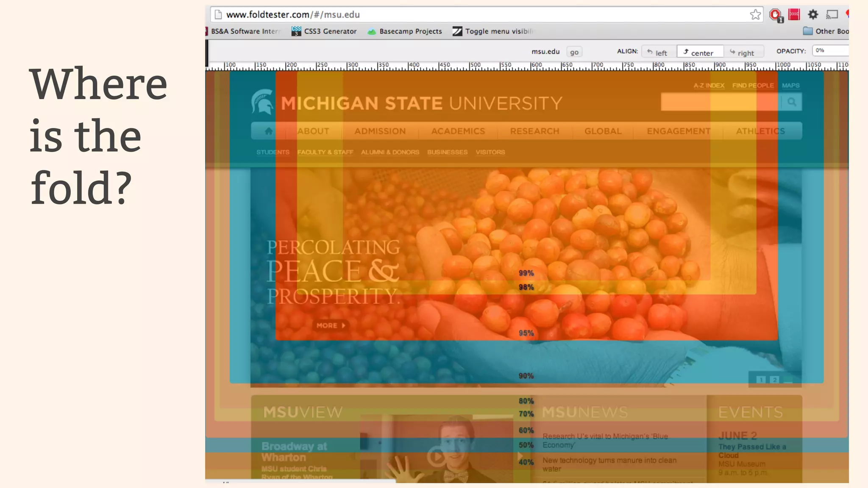Open the Other Bookmarks folder
This screenshot has height=488, width=868.
coord(826,31)
